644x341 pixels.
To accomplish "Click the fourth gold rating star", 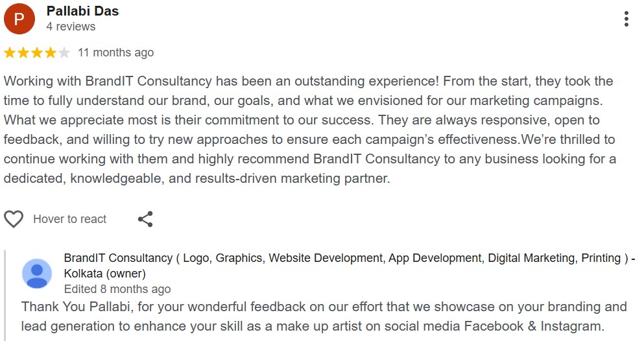I will coord(50,53).
